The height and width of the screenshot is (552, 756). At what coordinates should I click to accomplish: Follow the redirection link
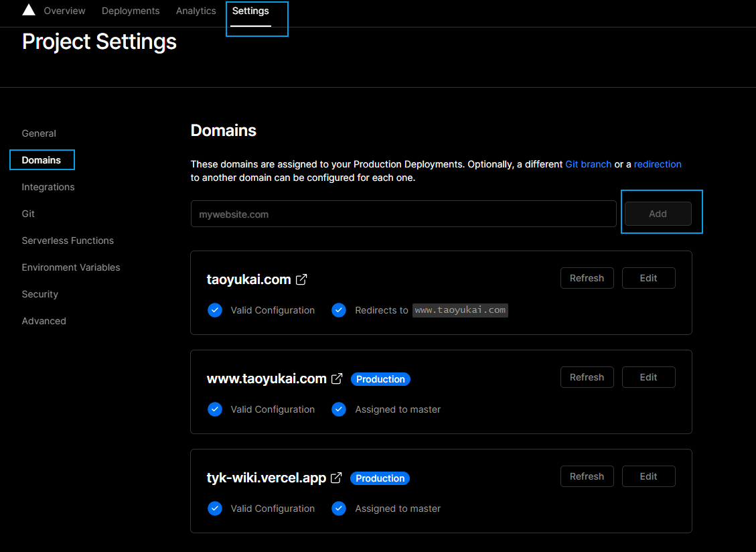click(658, 164)
